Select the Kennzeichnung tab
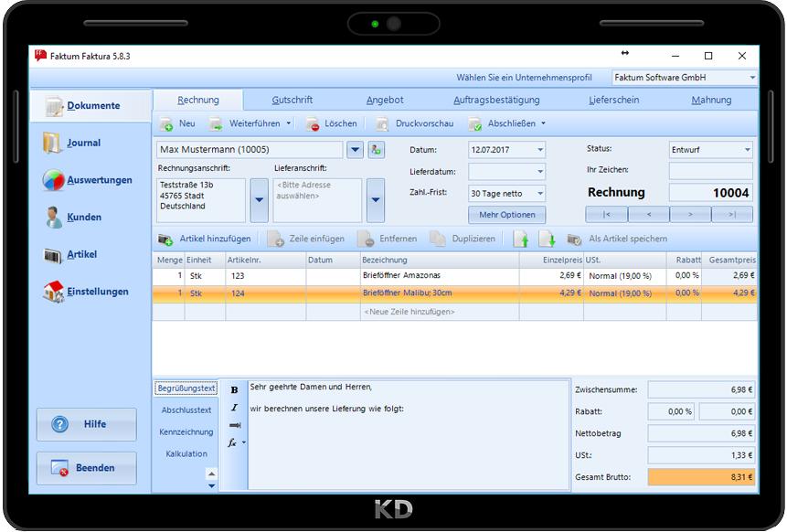 tap(186, 432)
